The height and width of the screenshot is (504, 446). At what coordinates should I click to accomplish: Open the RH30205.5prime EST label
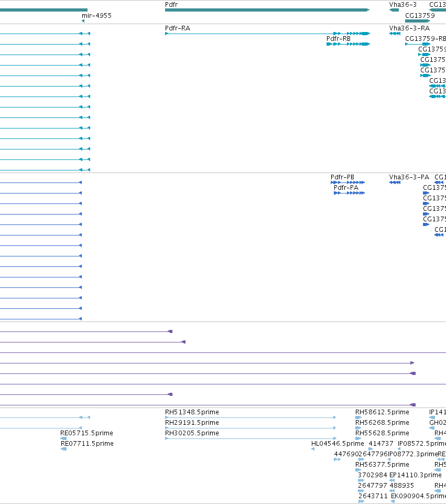(192, 433)
